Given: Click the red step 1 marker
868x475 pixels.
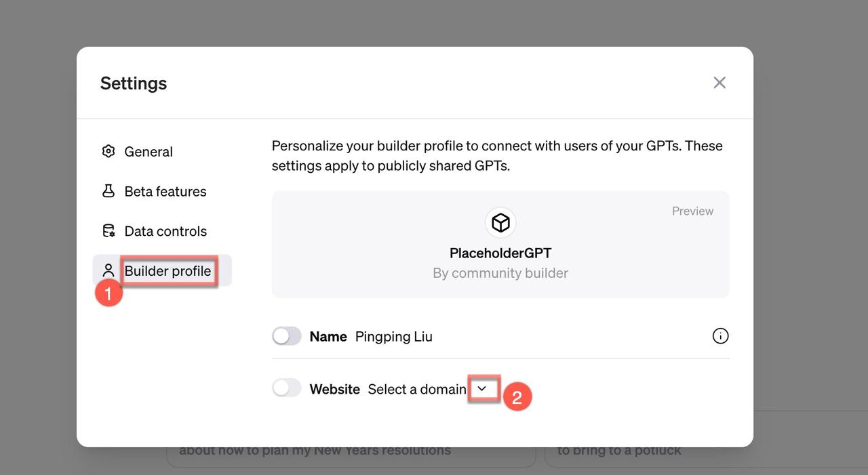Looking at the screenshot, I should 108,293.
